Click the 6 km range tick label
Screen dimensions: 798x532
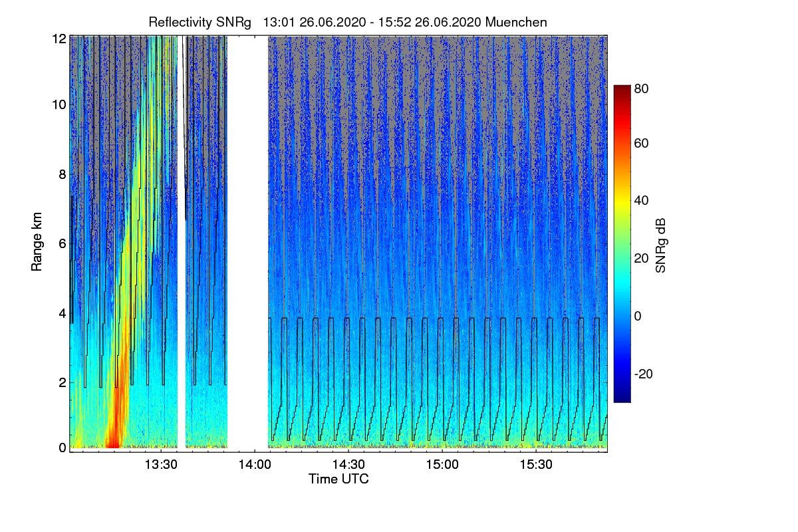pos(62,243)
